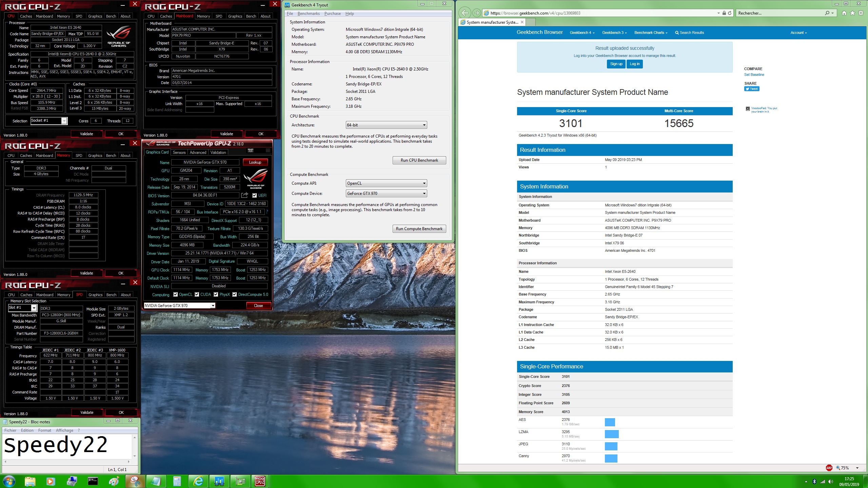Click the Adblock Plus ABP icon
The height and width of the screenshot is (488, 868).
coord(829,468)
